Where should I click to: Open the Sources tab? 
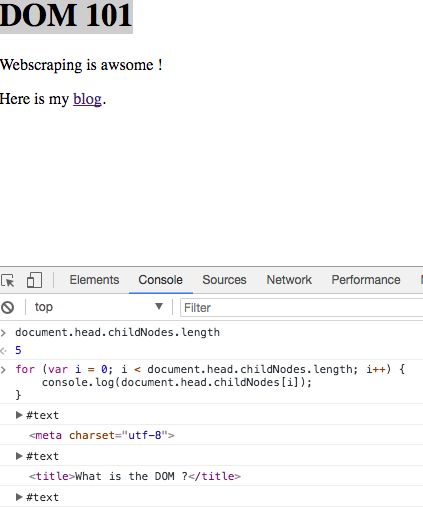pyautogui.click(x=224, y=280)
